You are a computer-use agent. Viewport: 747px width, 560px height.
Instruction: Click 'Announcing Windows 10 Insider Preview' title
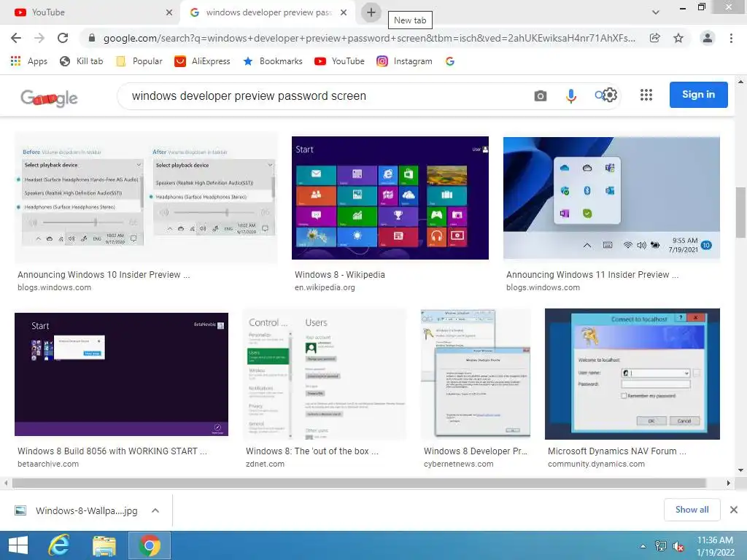104,275
